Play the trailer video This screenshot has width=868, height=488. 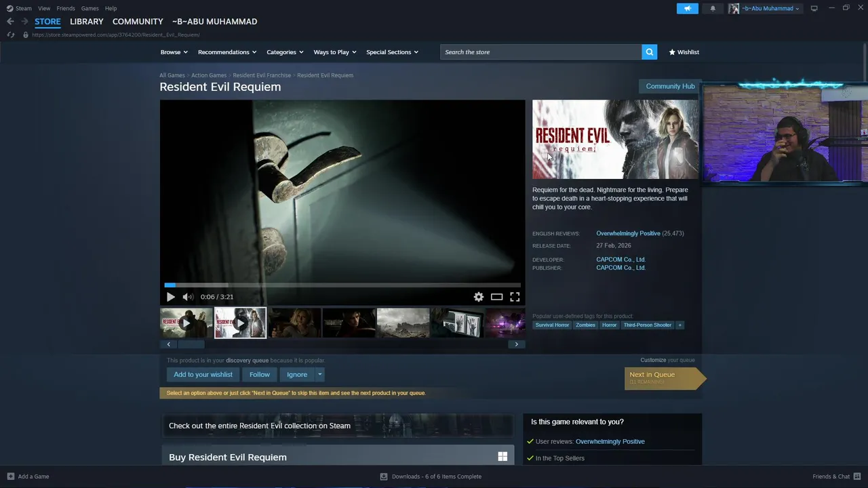(170, 297)
